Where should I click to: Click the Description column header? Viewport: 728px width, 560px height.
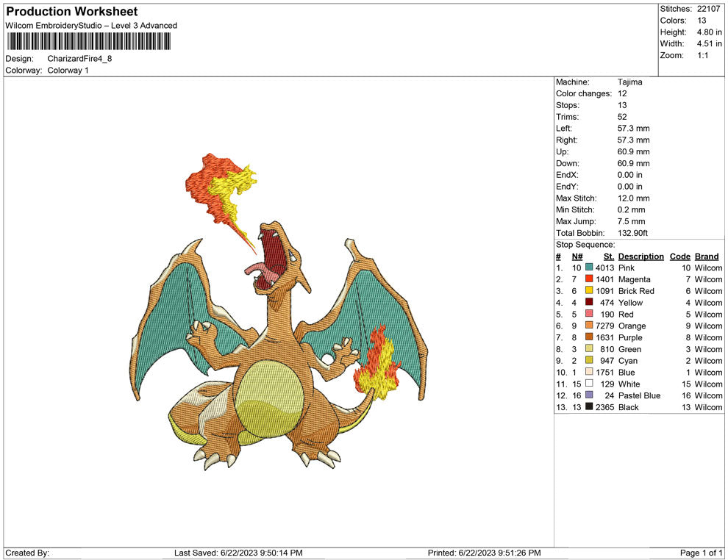point(641,256)
